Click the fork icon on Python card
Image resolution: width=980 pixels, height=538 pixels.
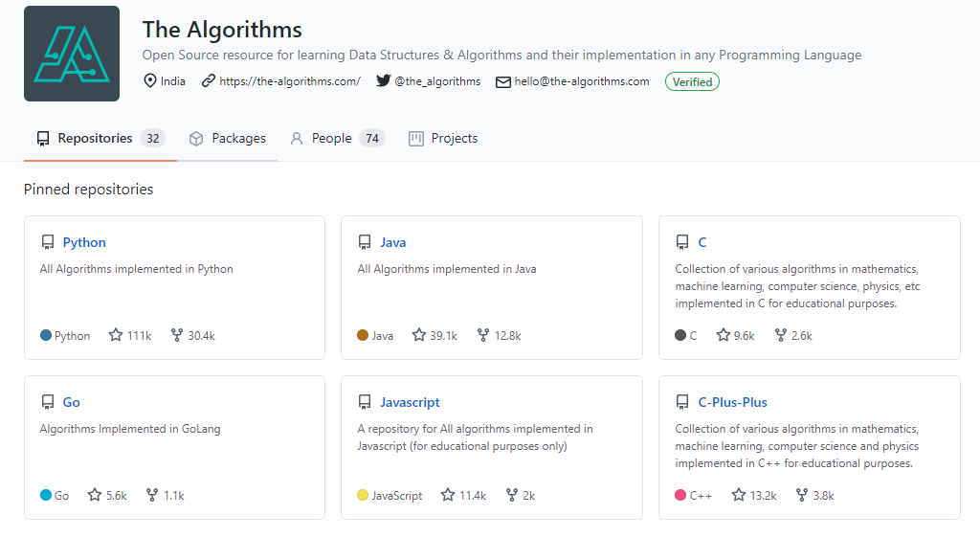click(x=177, y=336)
